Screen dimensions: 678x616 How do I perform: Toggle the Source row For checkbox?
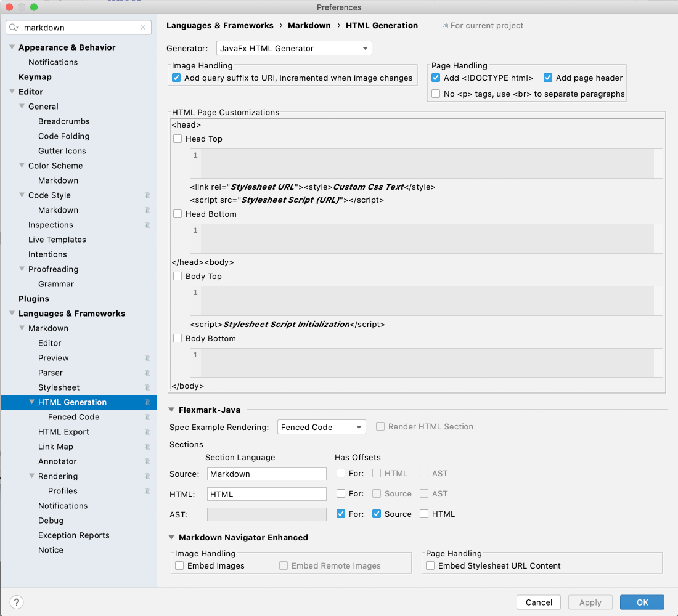click(x=341, y=473)
